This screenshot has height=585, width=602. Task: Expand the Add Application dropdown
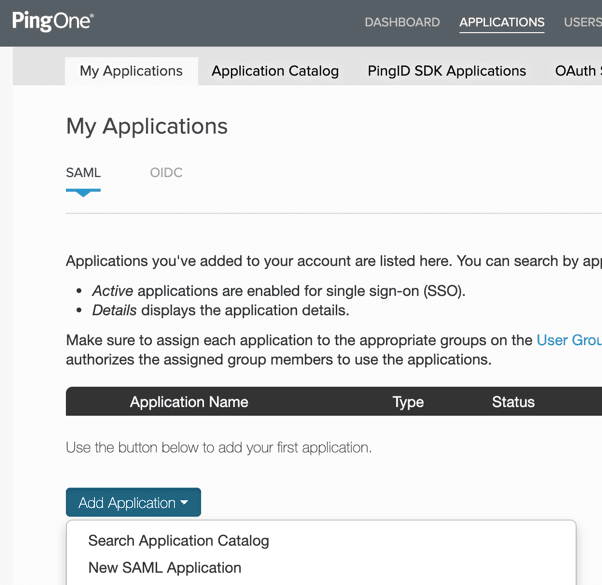click(x=133, y=502)
